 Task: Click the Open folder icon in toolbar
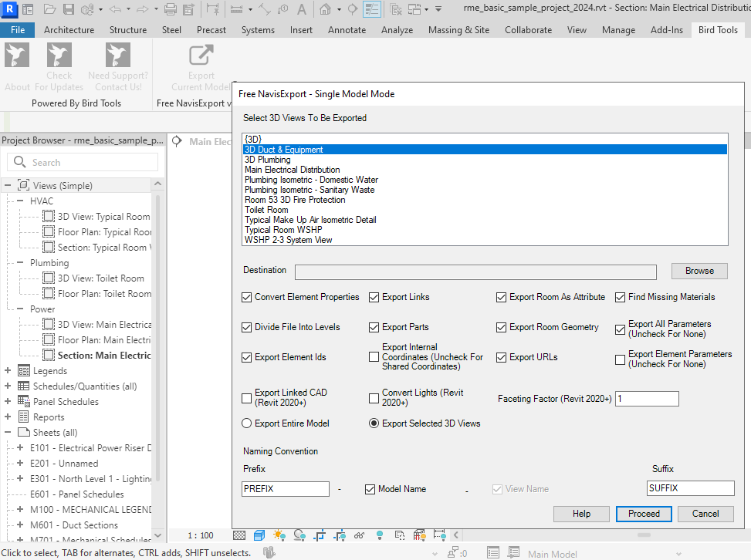[x=49, y=10]
